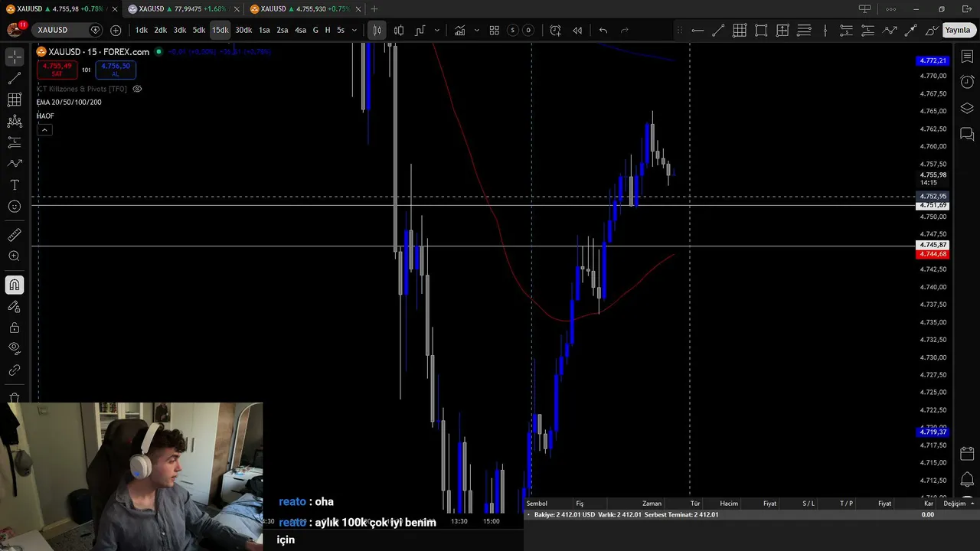The width and height of the screenshot is (980, 551).
Task: Open the object tree layers panel
Action: pos(967,109)
